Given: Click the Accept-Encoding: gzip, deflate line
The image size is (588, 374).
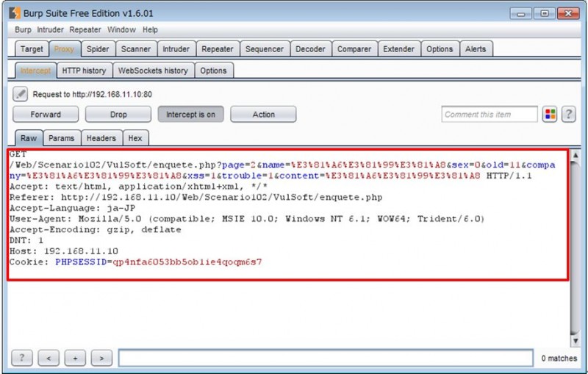Looking at the screenshot, I should [96, 229].
